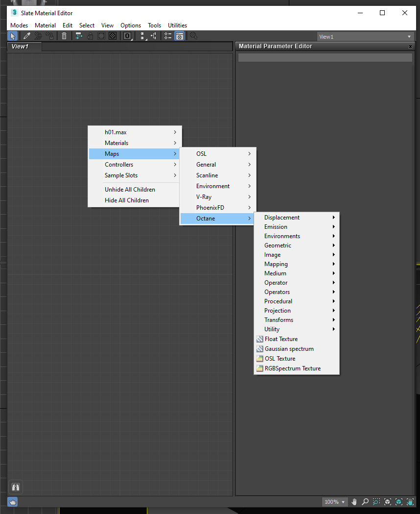420x514 pixels.
Task: Click the binoculars search icon
Action: coord(16,487)
